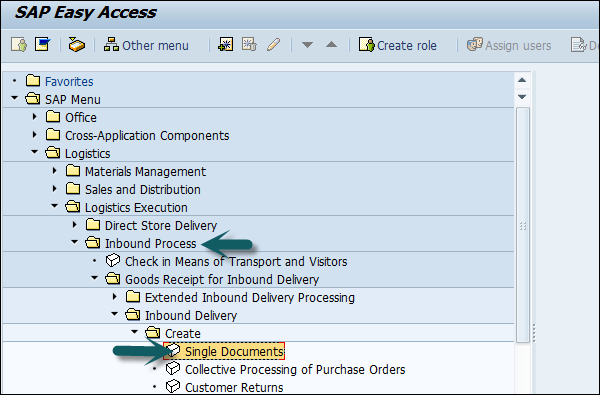The height and width of the screenshot is (395, 600).
Task: Click the Assign users button
Action: tap(509, 45)
